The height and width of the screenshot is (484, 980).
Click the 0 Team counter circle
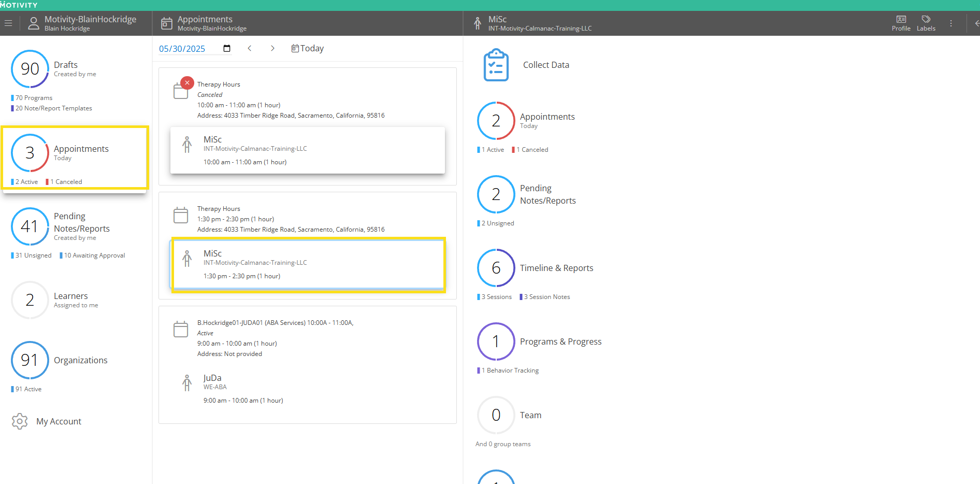pyautogui.click(x=496, y=415)
